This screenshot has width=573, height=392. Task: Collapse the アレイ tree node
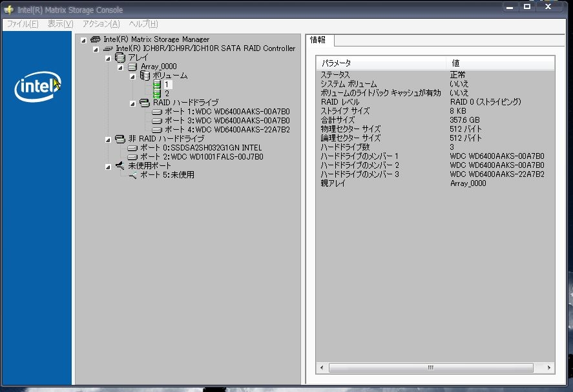coord(108,59)
